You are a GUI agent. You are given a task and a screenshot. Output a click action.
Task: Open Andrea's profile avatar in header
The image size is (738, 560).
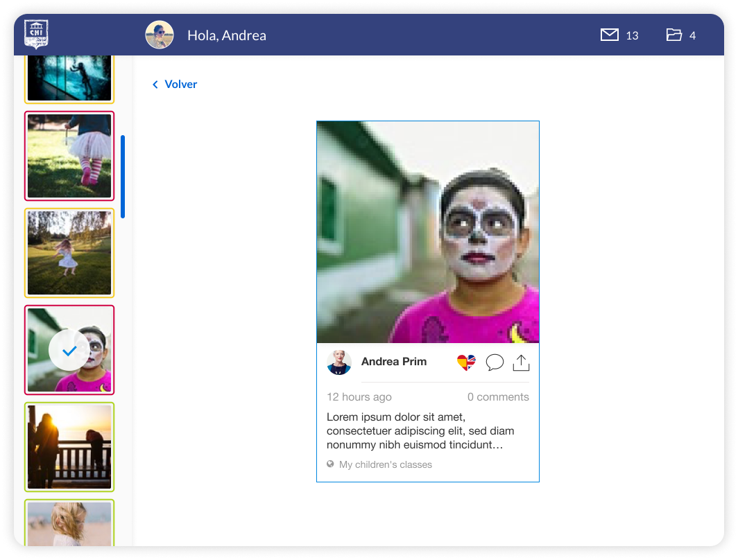coord(160,35)
